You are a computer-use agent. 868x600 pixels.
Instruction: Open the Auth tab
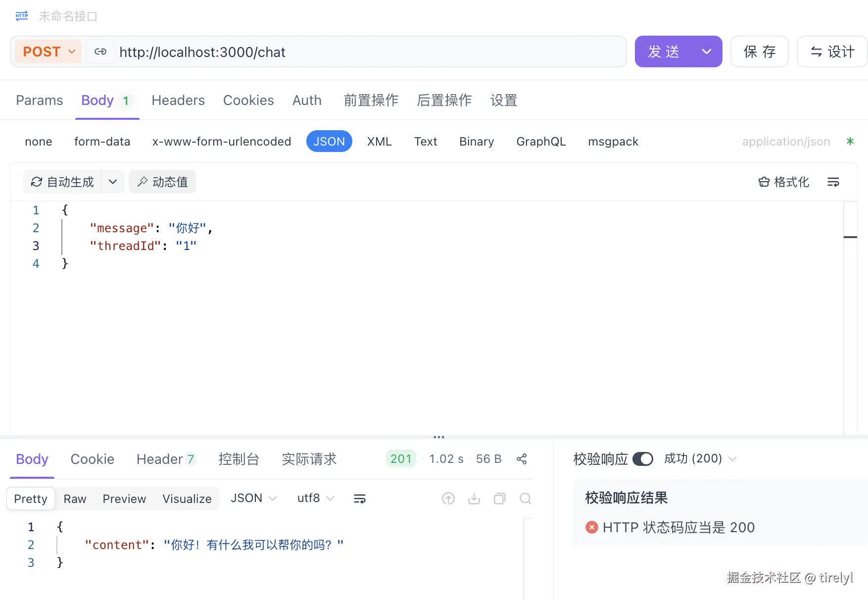pos(307,100)
